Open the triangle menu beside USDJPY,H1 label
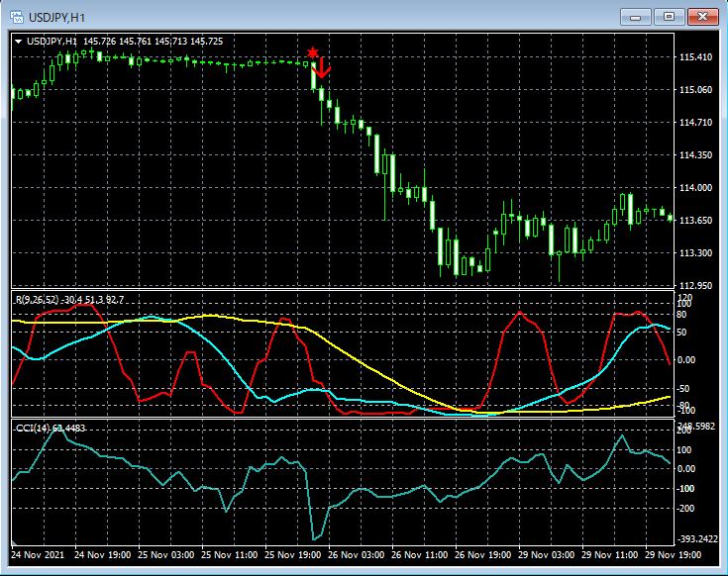 [19, 42]
